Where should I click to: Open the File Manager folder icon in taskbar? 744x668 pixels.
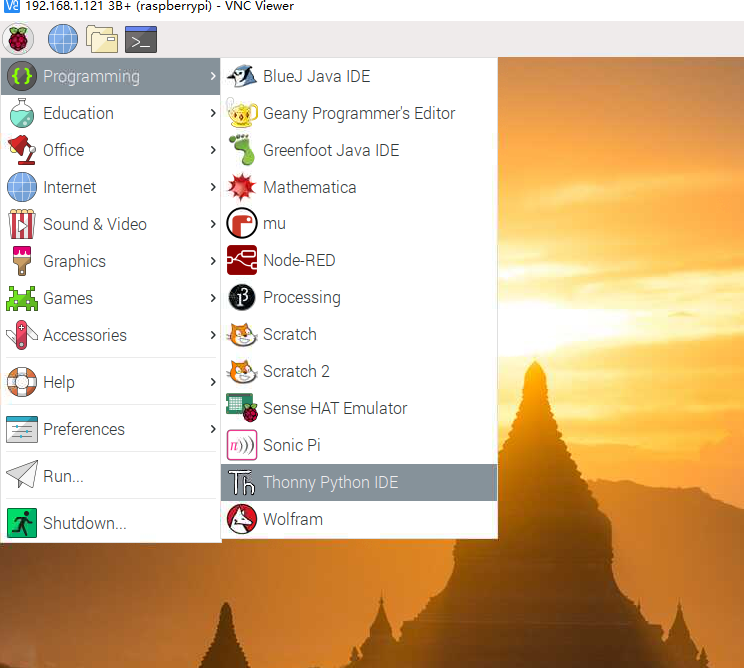102,39
